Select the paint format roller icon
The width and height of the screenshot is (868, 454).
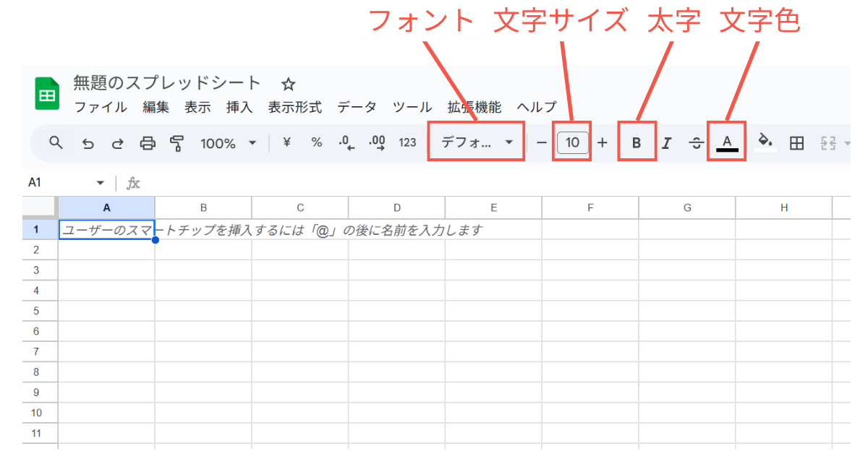pos(176,143)
